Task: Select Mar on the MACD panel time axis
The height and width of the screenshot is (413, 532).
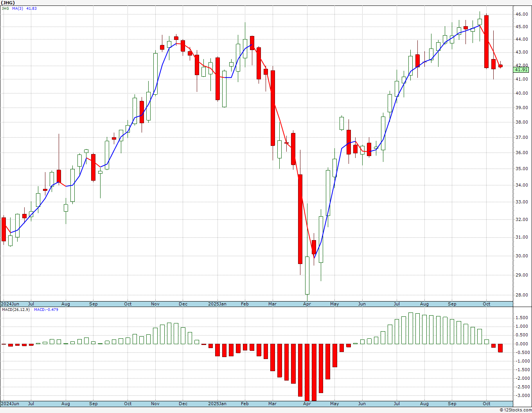Action: tap(272, 404)
